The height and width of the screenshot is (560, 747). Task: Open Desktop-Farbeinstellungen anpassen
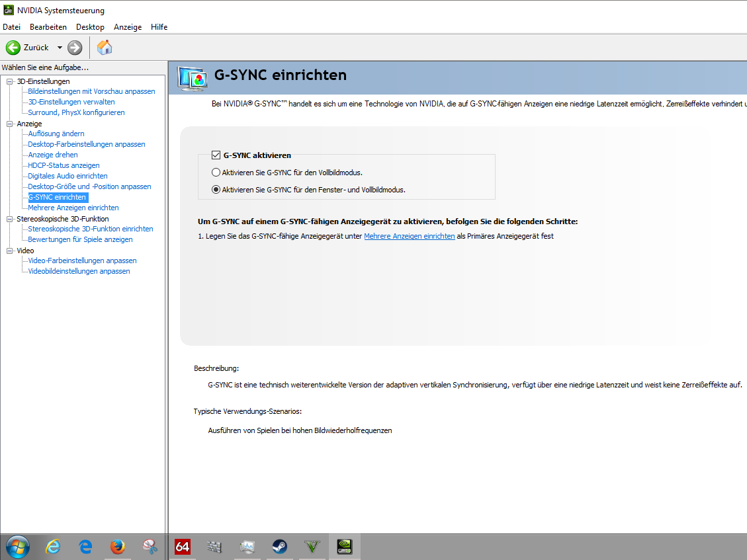(x=87, y=144)
